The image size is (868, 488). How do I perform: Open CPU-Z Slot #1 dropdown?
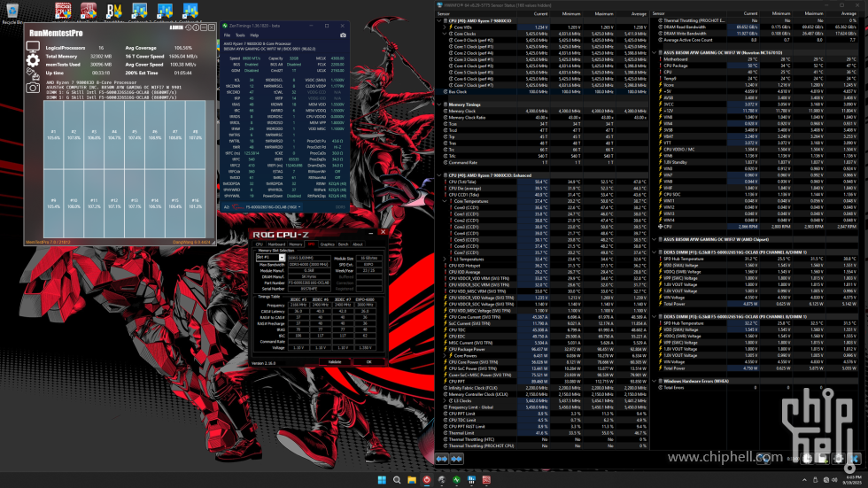pyautogui.click(x=271, y=257)
